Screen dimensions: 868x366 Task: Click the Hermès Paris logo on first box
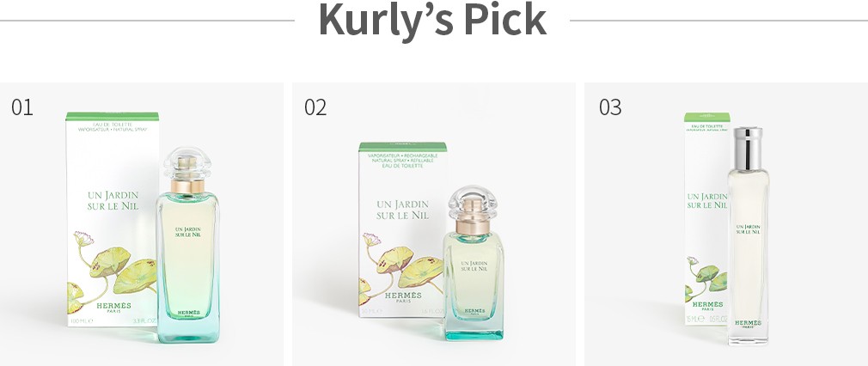click(113, 308)
